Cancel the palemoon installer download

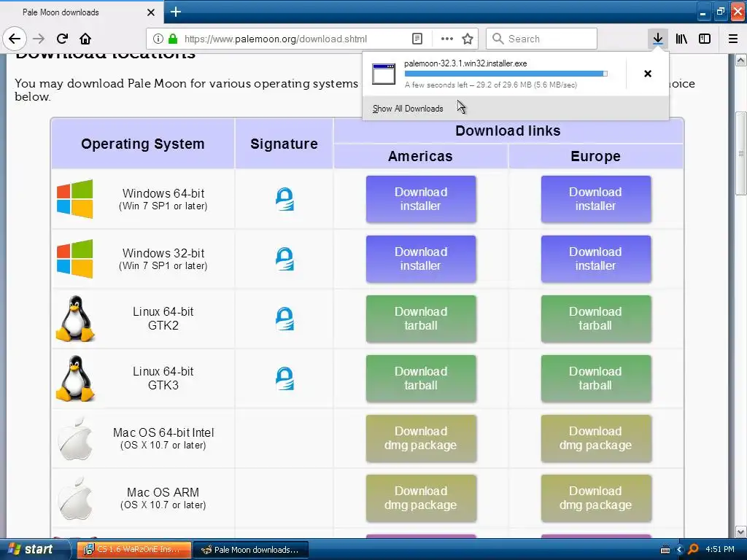tap(648, 74)
